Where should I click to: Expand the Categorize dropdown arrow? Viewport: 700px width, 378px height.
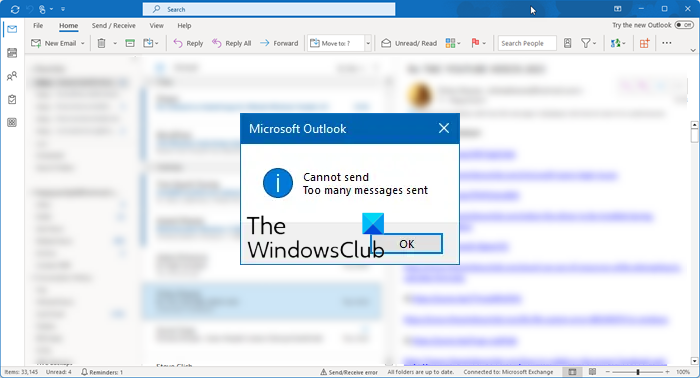pos(459,43)
